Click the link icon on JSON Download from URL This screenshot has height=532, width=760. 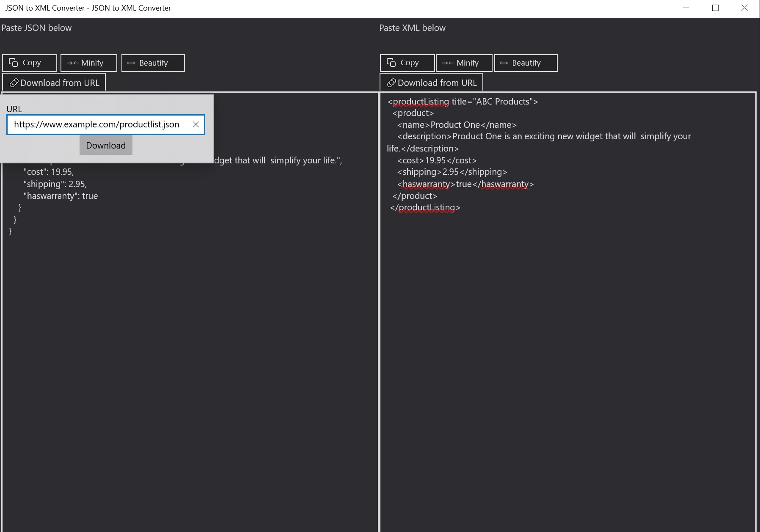click(14, 83)
